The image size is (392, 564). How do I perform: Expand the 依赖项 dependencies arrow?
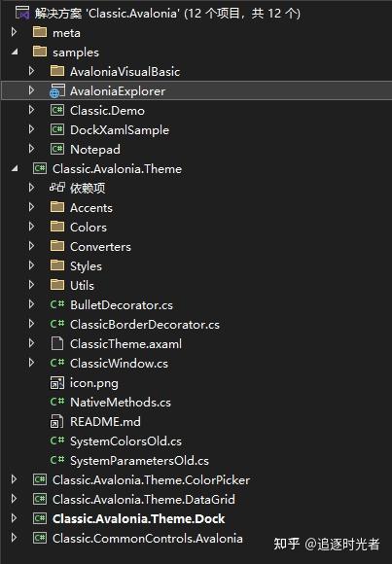32,188
